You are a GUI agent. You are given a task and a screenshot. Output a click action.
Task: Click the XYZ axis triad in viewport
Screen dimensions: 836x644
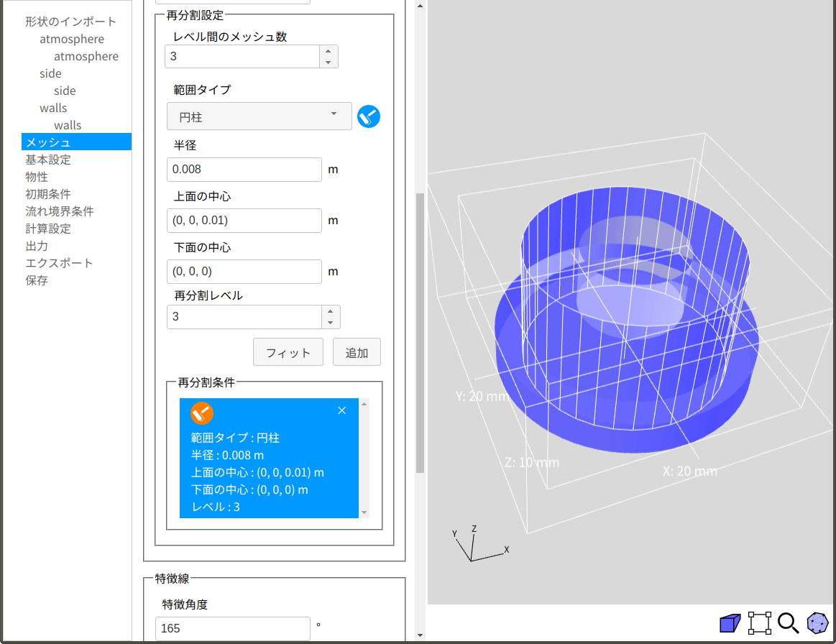(480, 543)
